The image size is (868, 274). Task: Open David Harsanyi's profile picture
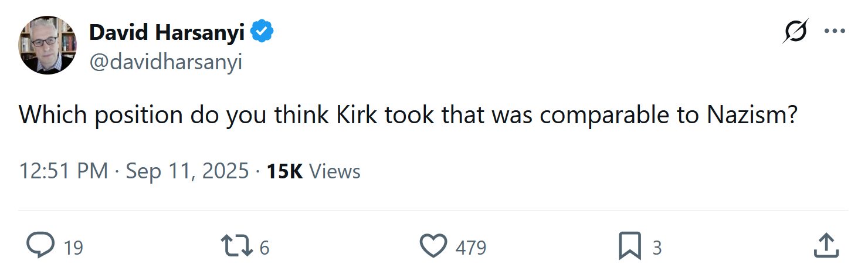48,45
